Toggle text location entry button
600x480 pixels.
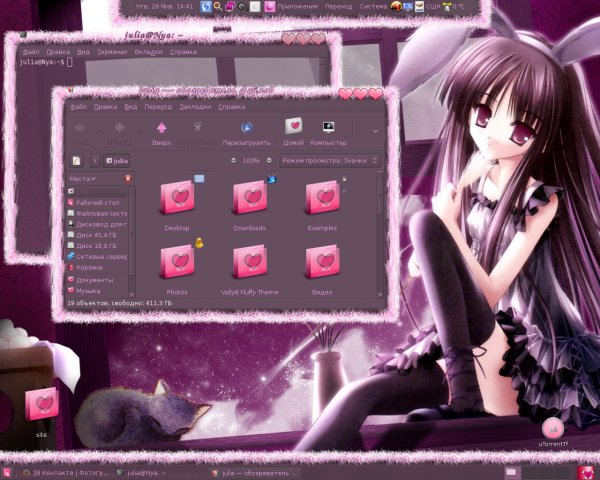(76, 160)
